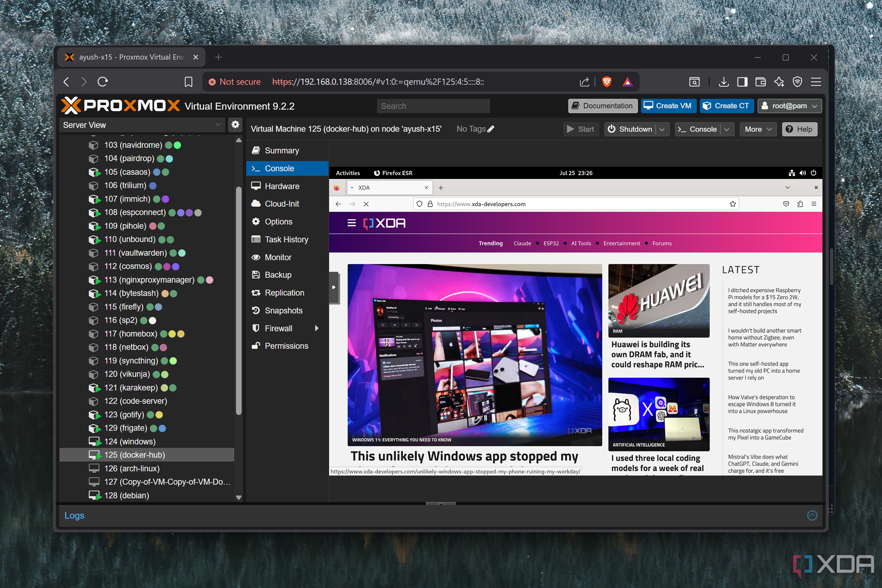This screenshot has height=588, width=882.
Task: Expand the Logs panel
Action: click(812, 515)
